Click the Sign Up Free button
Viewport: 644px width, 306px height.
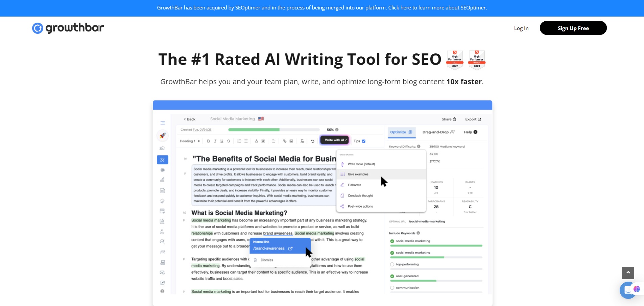pyautogui.click(x=573, y=28)
